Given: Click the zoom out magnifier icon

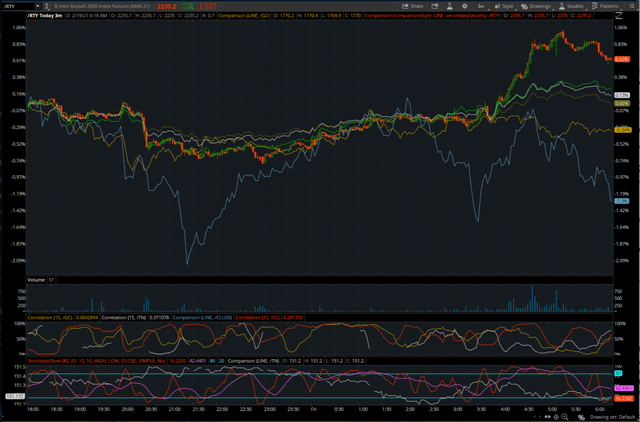Looking at the screenshot, I should point(573,417).
